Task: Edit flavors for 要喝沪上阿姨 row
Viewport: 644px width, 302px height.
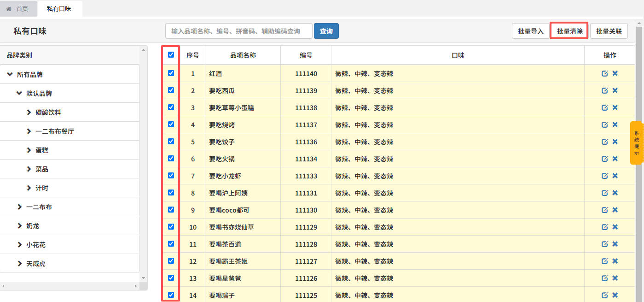Action: pos(605,193)
